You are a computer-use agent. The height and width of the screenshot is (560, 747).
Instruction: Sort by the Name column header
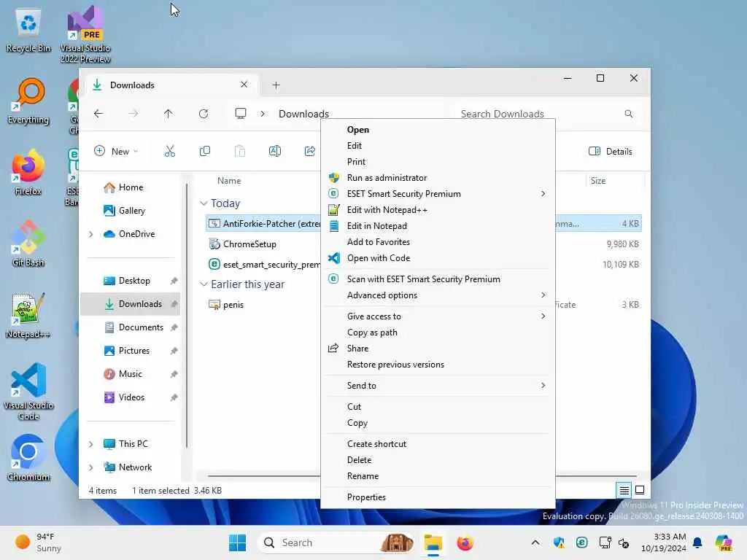coord(229,181)
